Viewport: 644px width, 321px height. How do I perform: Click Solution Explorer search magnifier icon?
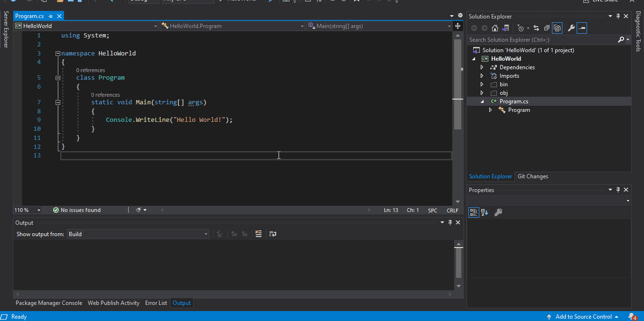[621, 40]
